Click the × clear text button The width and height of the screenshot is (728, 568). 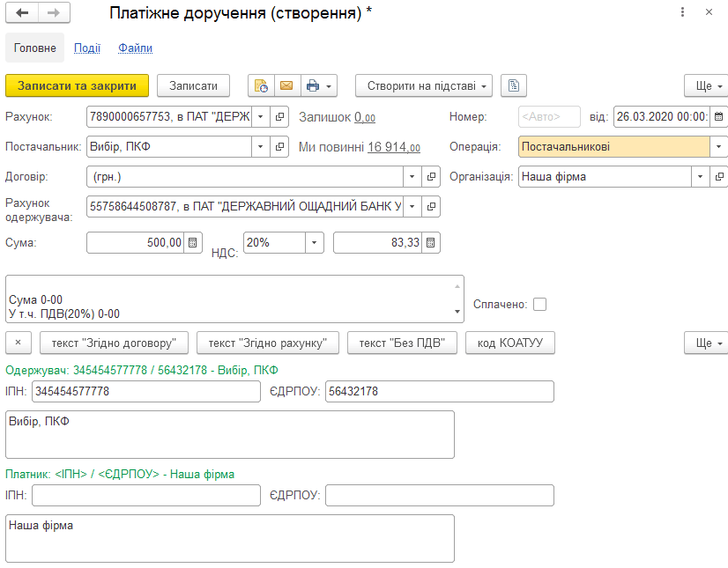[x=19, y=343]
